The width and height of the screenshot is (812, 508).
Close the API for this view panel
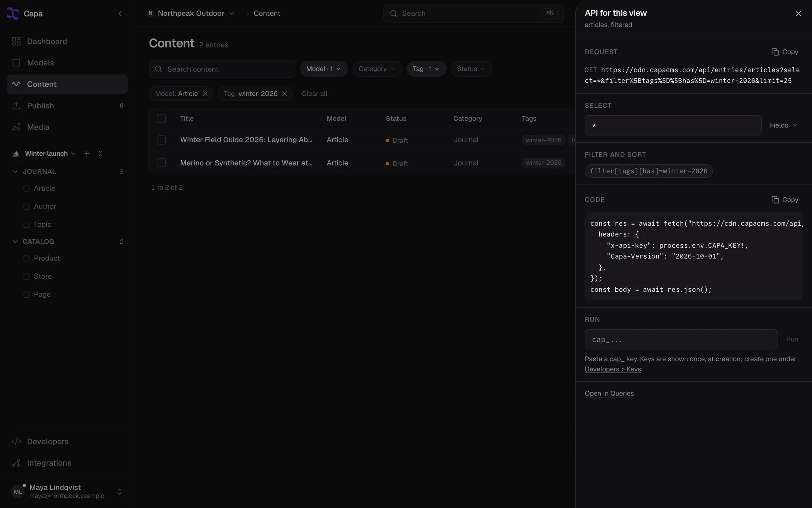798,14
